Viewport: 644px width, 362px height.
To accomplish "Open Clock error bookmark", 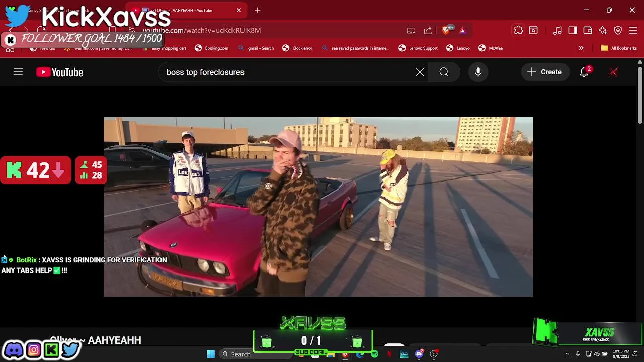I will tap(298, 48).
